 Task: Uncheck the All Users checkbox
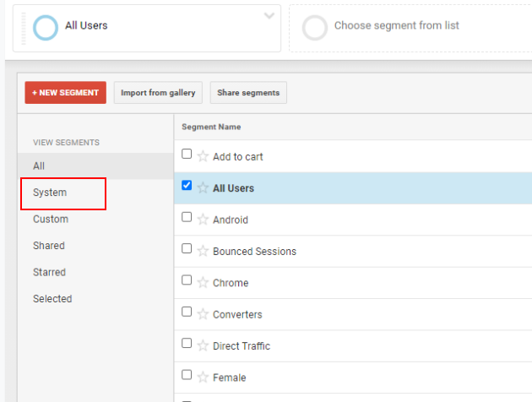(187, 185)
